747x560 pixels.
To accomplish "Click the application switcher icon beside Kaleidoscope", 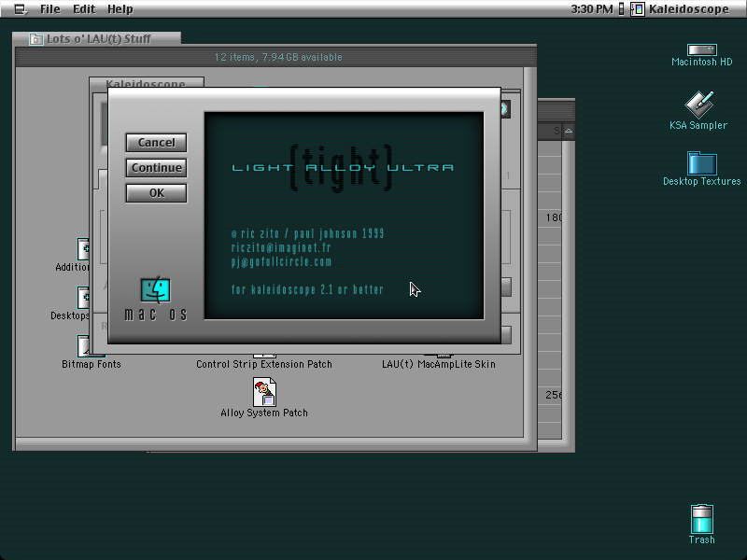I will coord(638,9).
